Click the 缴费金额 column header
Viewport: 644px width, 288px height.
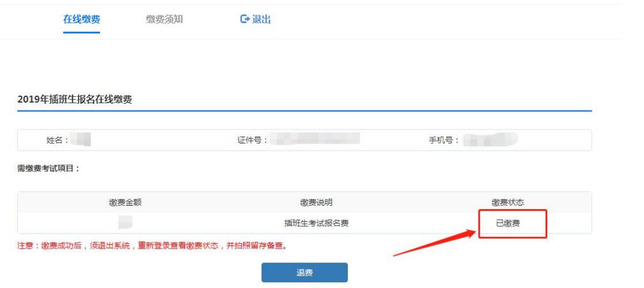click(126, 202)
